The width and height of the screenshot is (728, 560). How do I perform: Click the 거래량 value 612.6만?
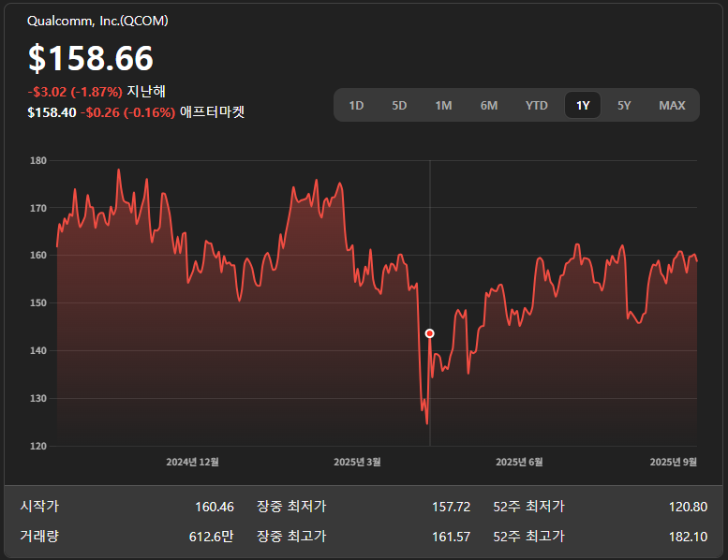click(211, 537)
